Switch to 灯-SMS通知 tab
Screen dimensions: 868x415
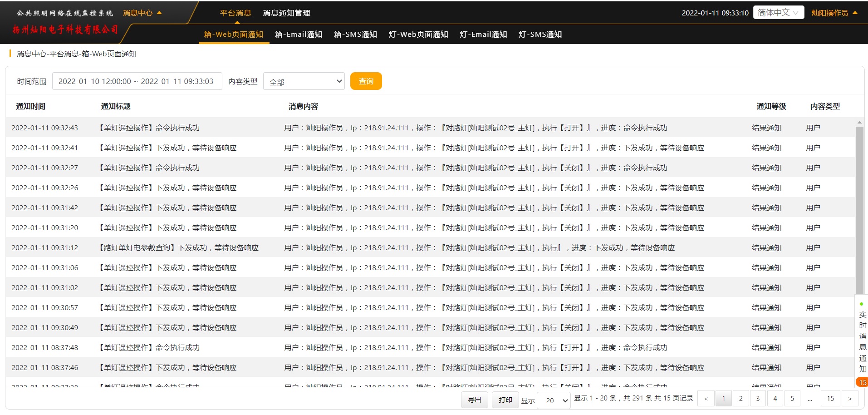(x=540, y=35)
